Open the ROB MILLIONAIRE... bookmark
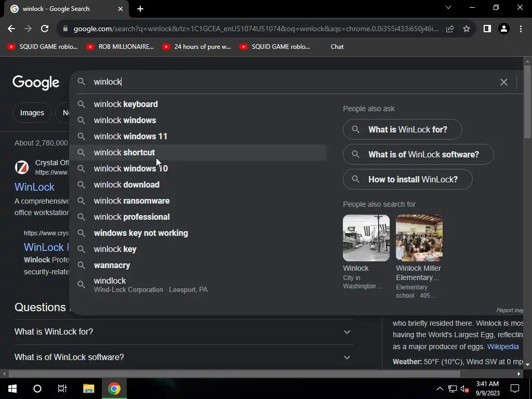Viewport: 532px width, 399px height. click(120, 47)
